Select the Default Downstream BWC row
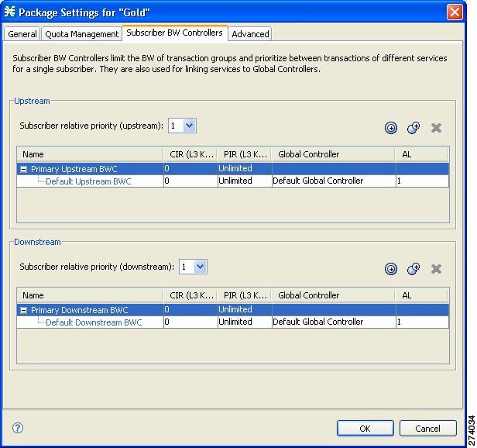 233,322
